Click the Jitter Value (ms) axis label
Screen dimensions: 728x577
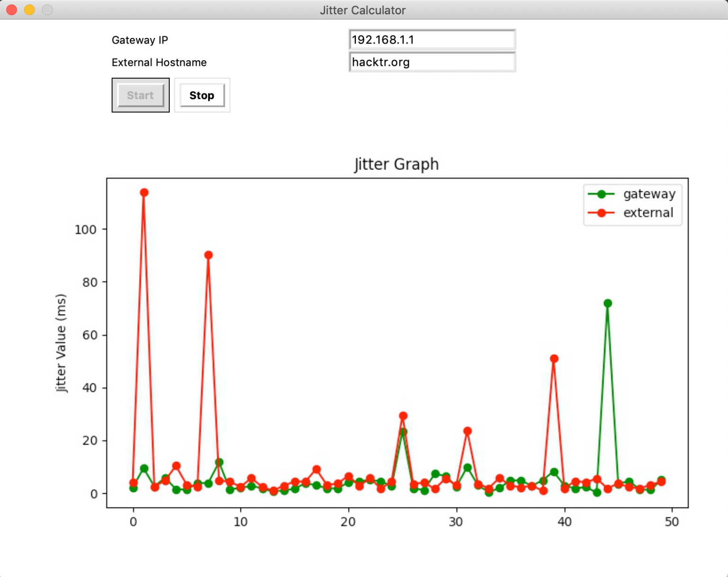pos(61,343)
